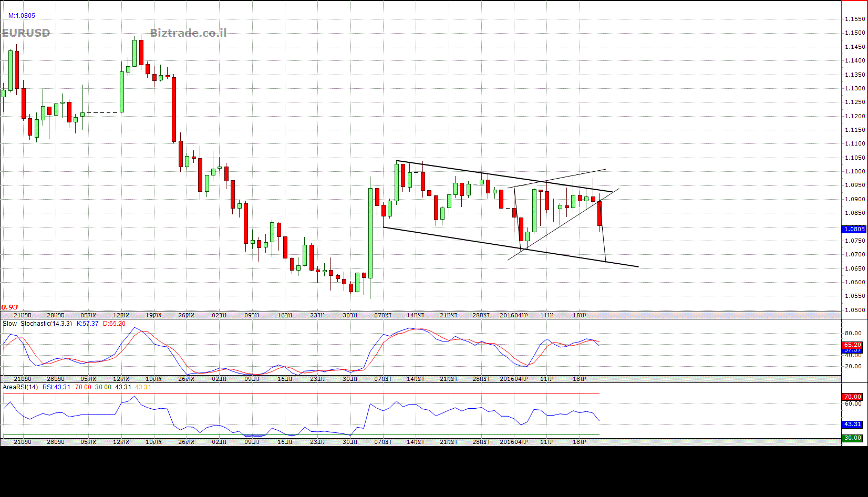Click the 1.1550 price axis label

(855, 19)
